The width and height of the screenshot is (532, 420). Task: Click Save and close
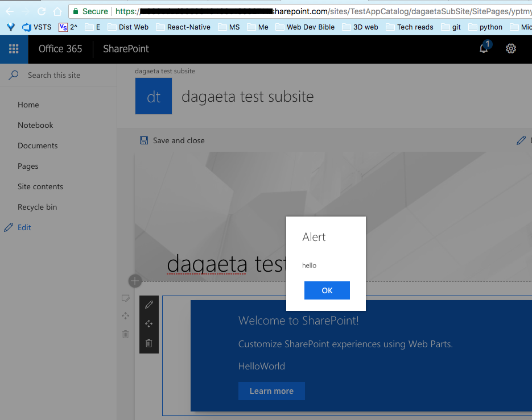(x=172, y=140)
